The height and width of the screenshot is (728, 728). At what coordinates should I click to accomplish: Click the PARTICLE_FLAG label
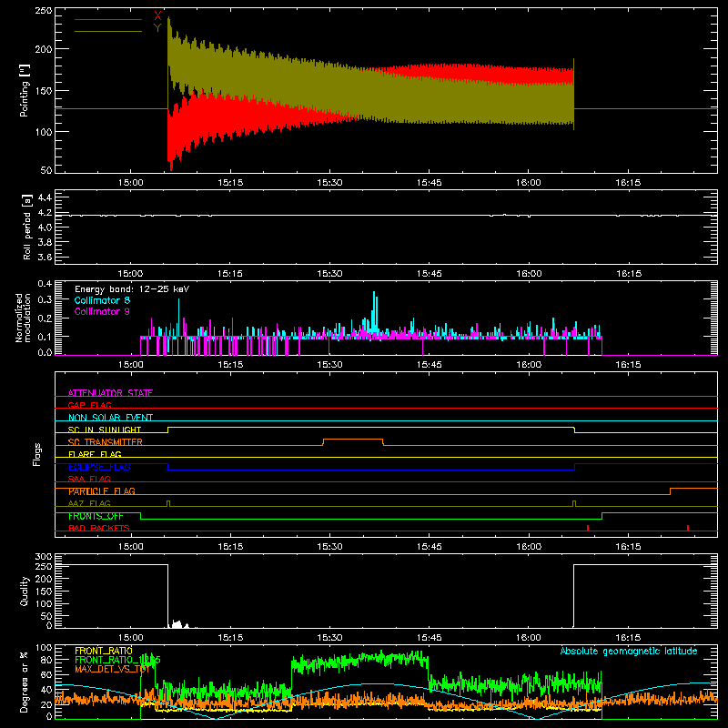click(x=102, y=491)
